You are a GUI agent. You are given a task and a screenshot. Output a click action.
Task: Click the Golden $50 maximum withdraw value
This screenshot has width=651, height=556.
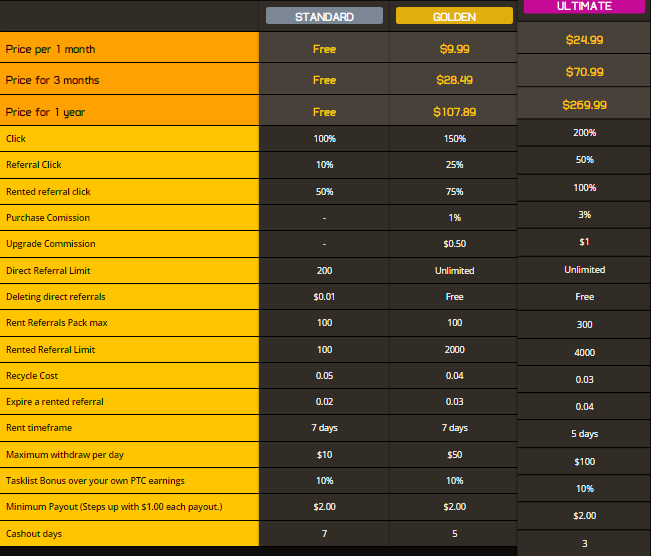tap(455, 455)
